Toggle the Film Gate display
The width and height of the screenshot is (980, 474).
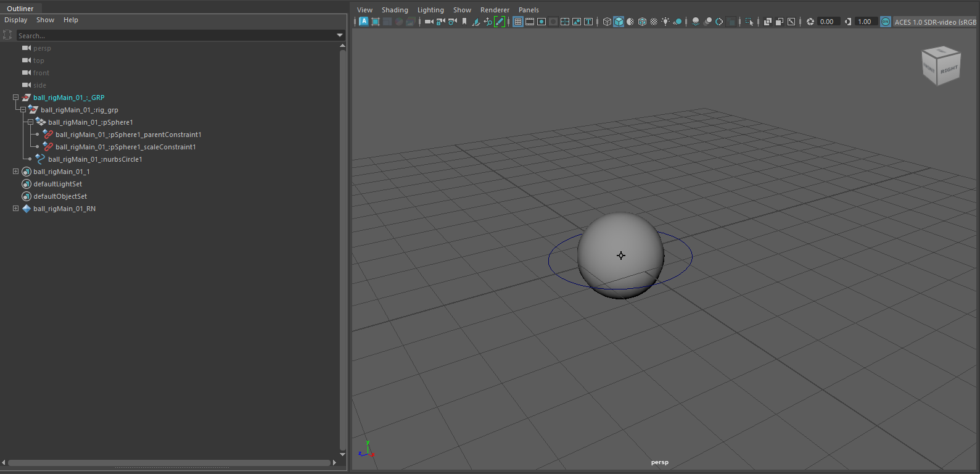[530, 22]
